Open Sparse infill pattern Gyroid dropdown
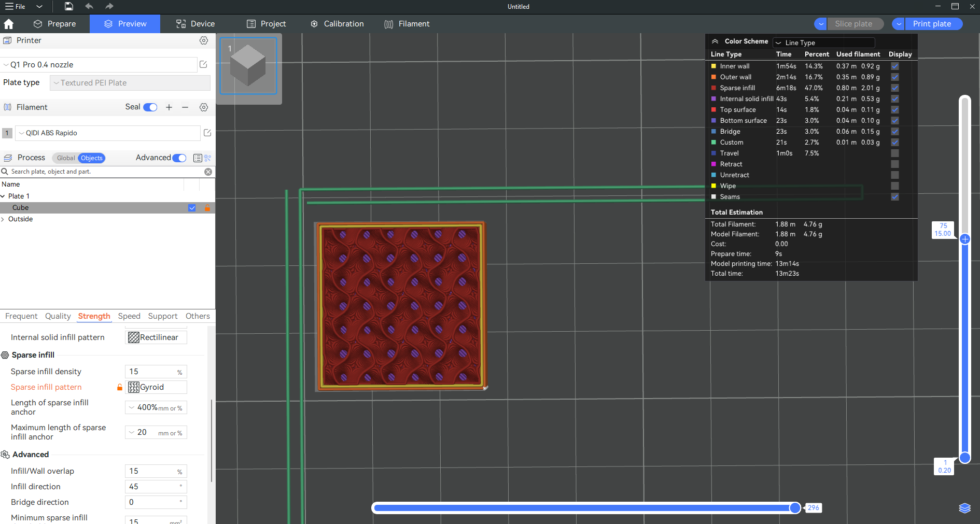980x524 pixels. coord(157,387)
